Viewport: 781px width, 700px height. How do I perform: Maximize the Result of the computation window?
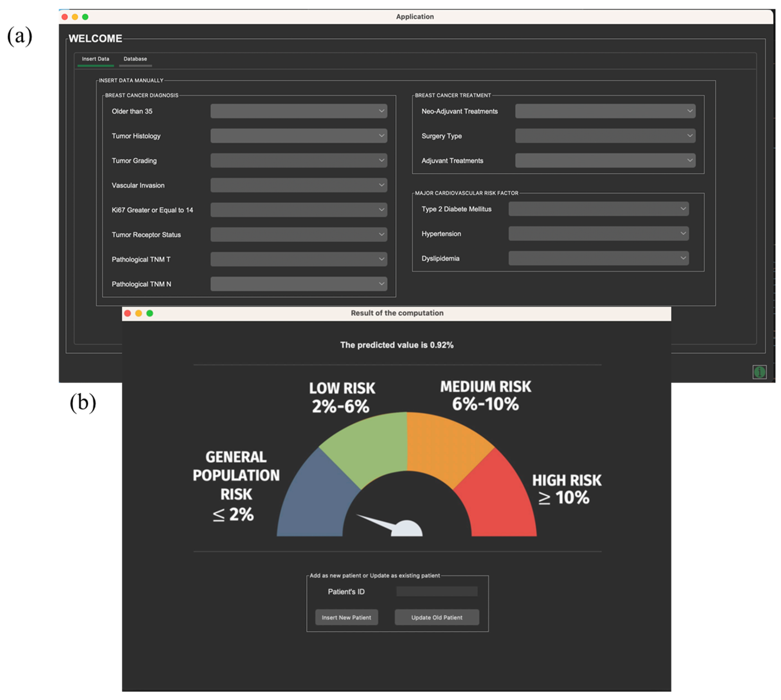(x=150, y=313)
